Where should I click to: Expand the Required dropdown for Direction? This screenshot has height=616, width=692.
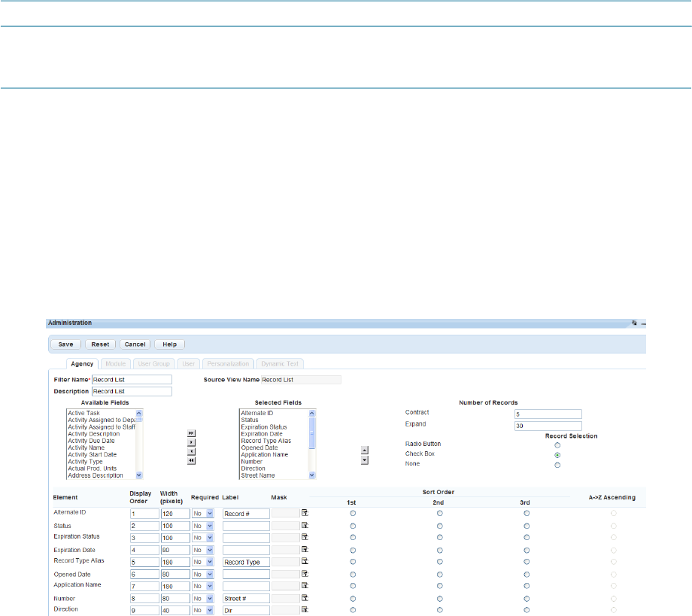(205, 610)
